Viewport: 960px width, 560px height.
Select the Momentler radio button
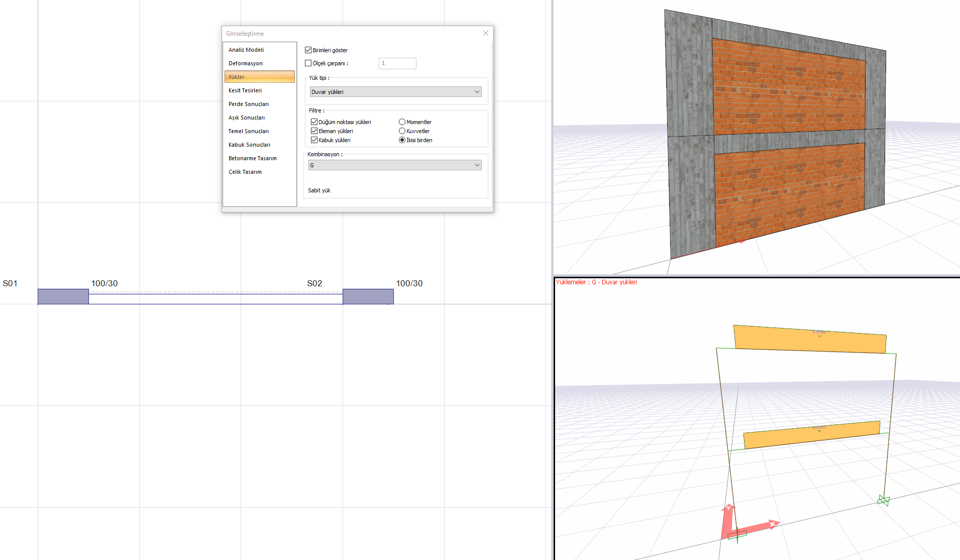pyautogui.click(x=402, y=122)
